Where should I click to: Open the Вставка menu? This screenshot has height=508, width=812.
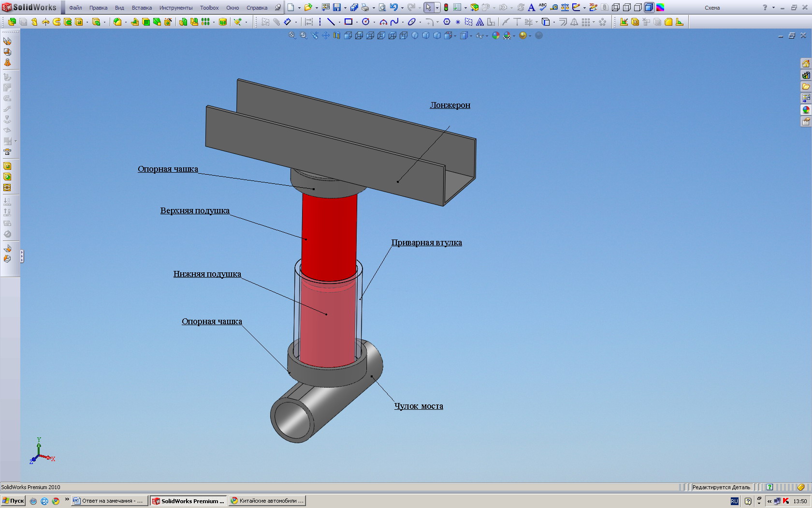[x=142, y=8]
